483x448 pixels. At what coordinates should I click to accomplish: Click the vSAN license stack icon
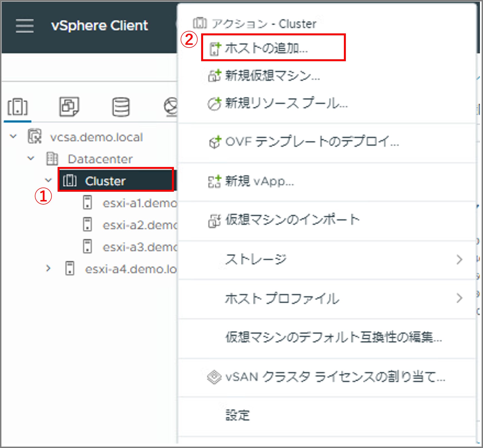(214, 377)
